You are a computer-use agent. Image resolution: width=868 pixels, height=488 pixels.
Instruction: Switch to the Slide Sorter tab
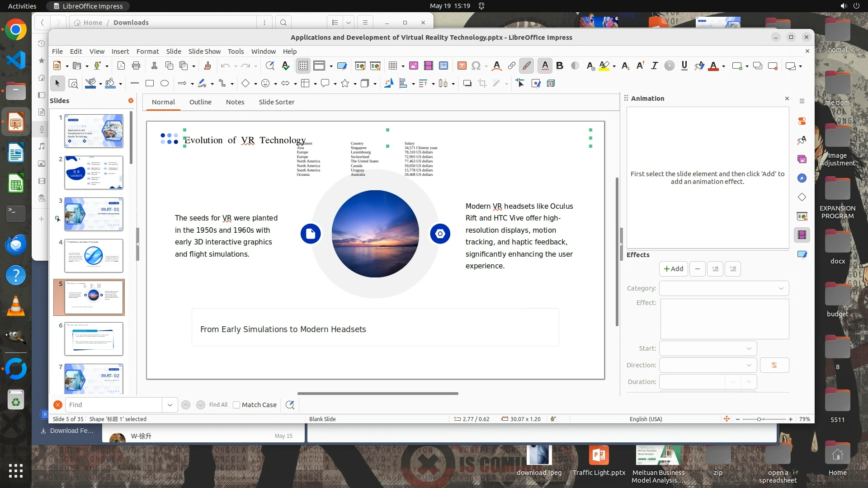pos(276,102)
